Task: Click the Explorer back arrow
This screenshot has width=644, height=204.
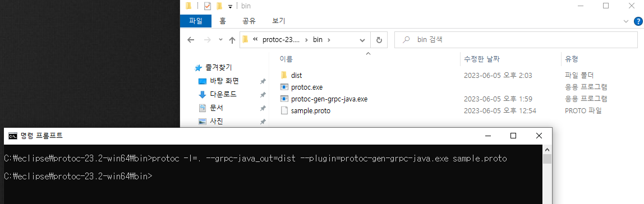Action: coord(191,40)
